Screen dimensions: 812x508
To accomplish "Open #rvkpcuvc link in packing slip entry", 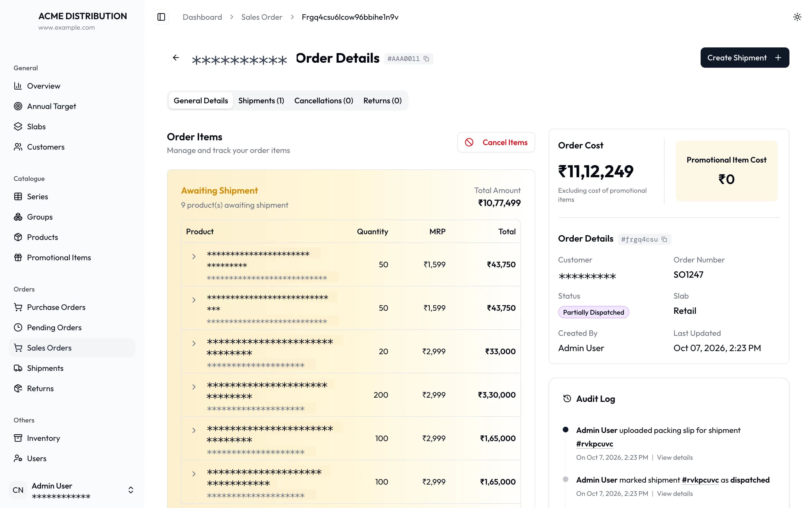I will (x=594, y=444).
